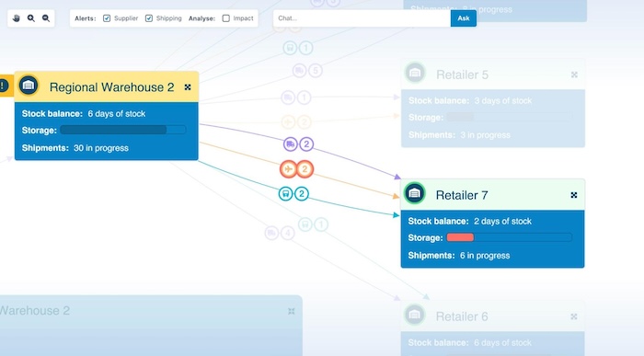
Task: Click the Retailer 5 store icon
Action: pyautogui.click(x=415, y=73)
